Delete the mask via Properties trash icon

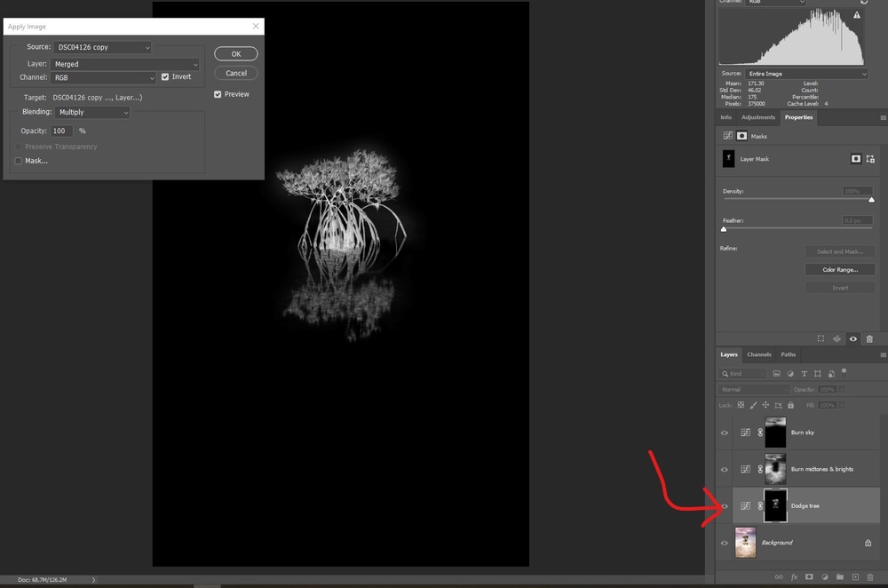[869, 338]
